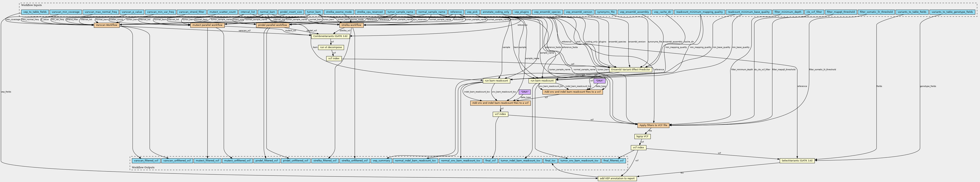
Task: Select readcount_minimum_mapping_quality input node
Action: [x=699, y=12]
